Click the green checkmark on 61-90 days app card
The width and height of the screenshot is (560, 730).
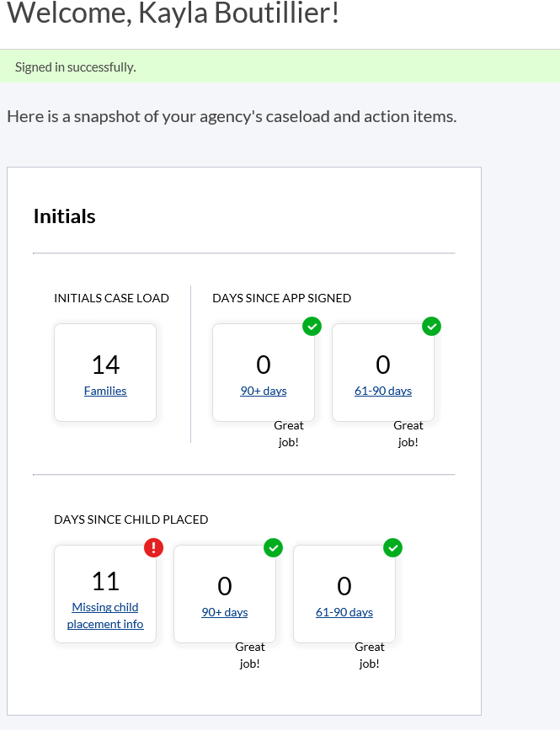click(x=431, y=326)
